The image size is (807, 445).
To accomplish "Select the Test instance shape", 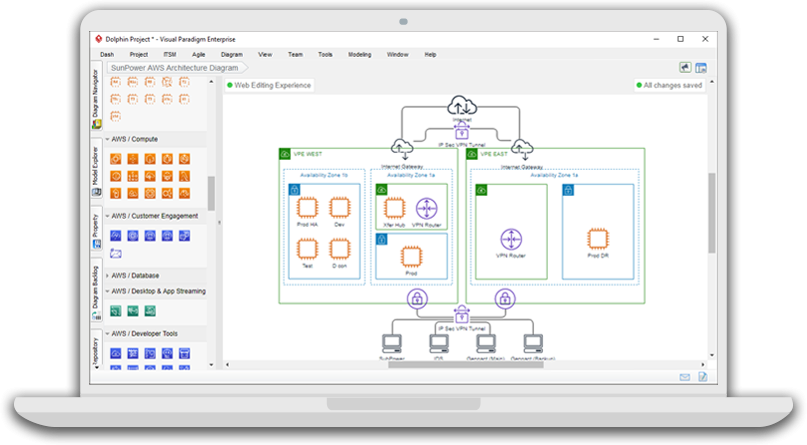I will click(x=307, y=249).
